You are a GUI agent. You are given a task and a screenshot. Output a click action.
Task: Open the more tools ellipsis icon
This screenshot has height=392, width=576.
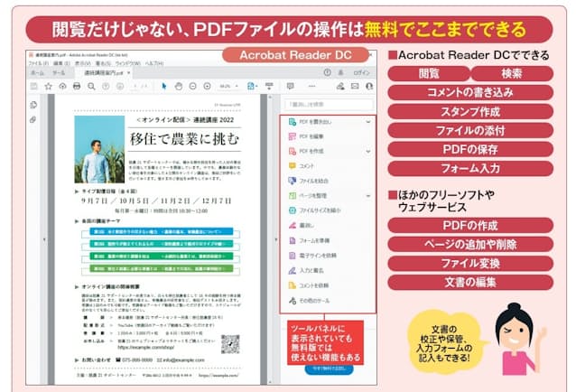coord(311,86)
